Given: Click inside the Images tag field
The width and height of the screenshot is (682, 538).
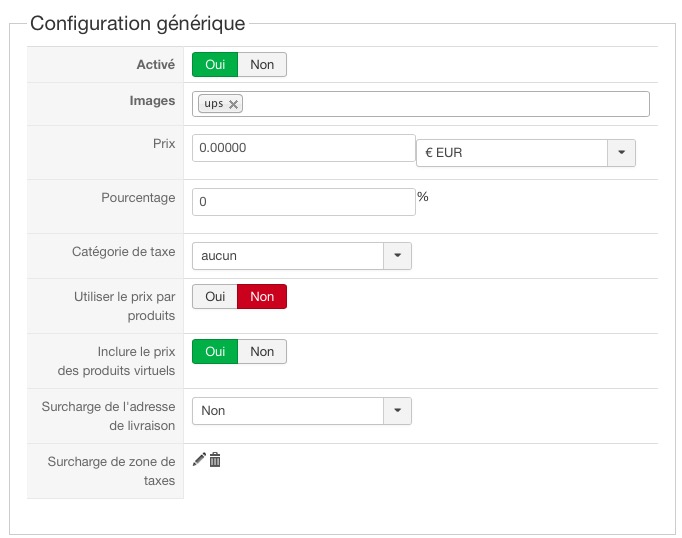Looking at the screenshot, I should coord(440,104).
